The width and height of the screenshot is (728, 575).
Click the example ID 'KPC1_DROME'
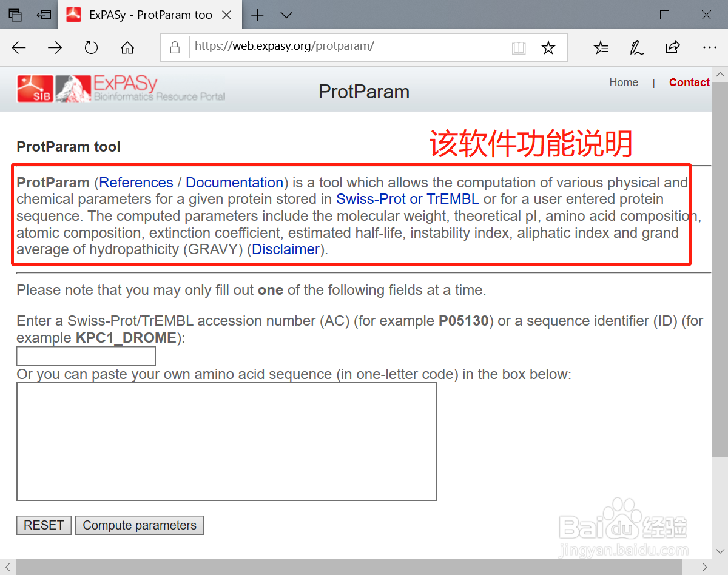pyautogui.click(x=126, y=338)
